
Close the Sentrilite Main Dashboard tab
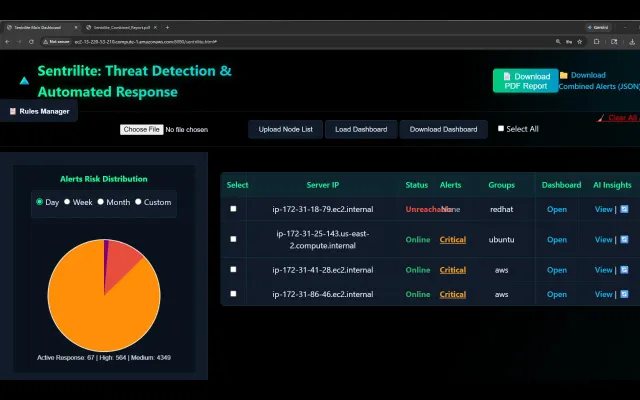(76, 27)
